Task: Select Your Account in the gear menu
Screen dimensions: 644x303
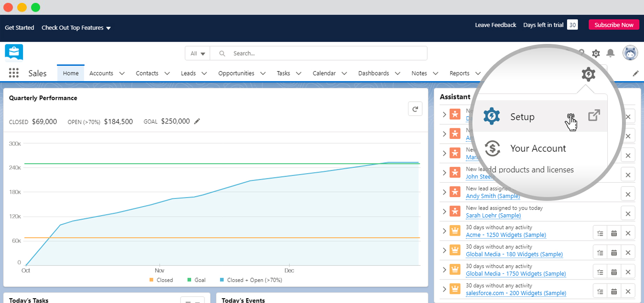Action: 538,148
